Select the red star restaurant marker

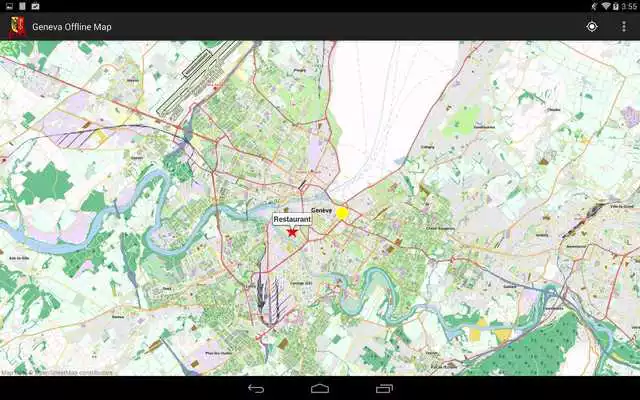pos(292,232)
